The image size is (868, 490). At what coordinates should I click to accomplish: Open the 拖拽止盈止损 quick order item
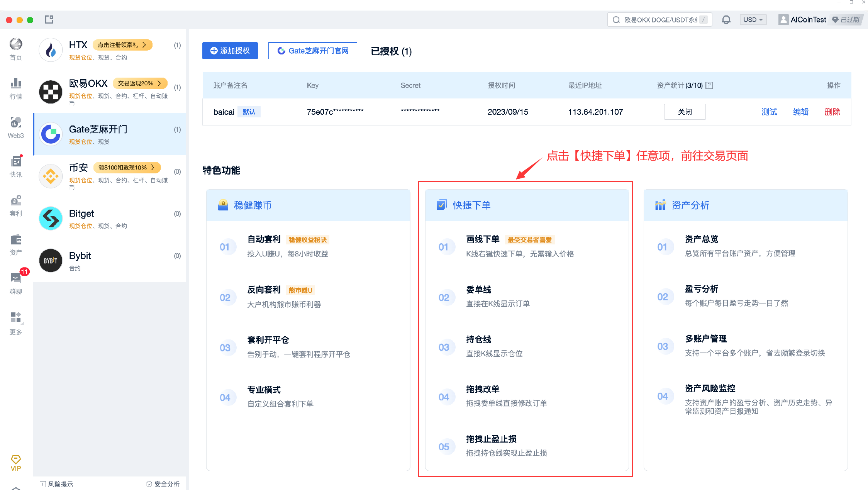click(x=527, y=446)
